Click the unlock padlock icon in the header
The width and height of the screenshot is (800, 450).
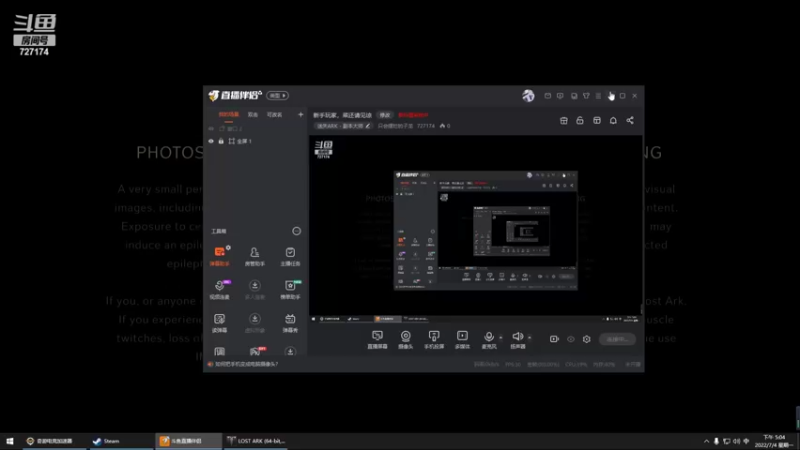click(x=580, y=120)
